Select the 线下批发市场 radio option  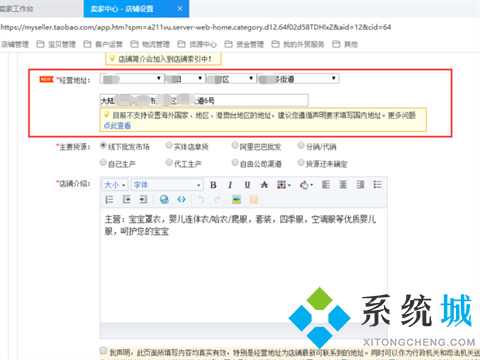103,146
